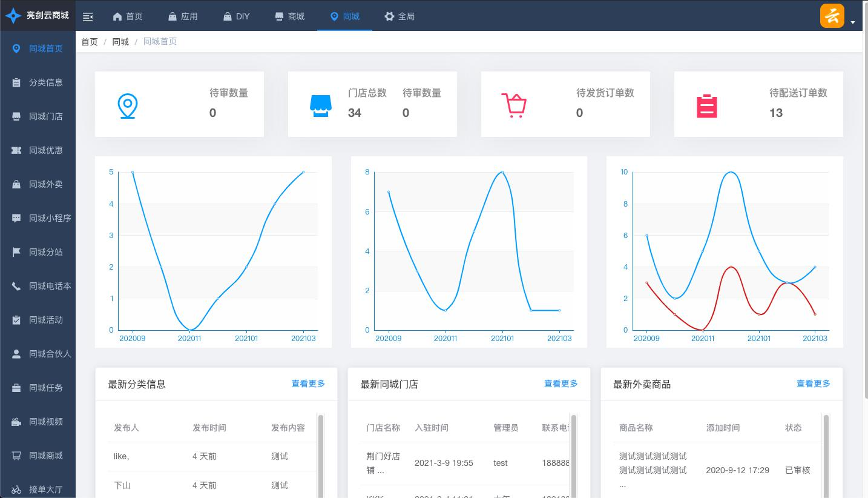The height and width of the screenshot is (498, 868).
Task: Click the orange 云 user avatar
Action: click(x=832, y=16)
